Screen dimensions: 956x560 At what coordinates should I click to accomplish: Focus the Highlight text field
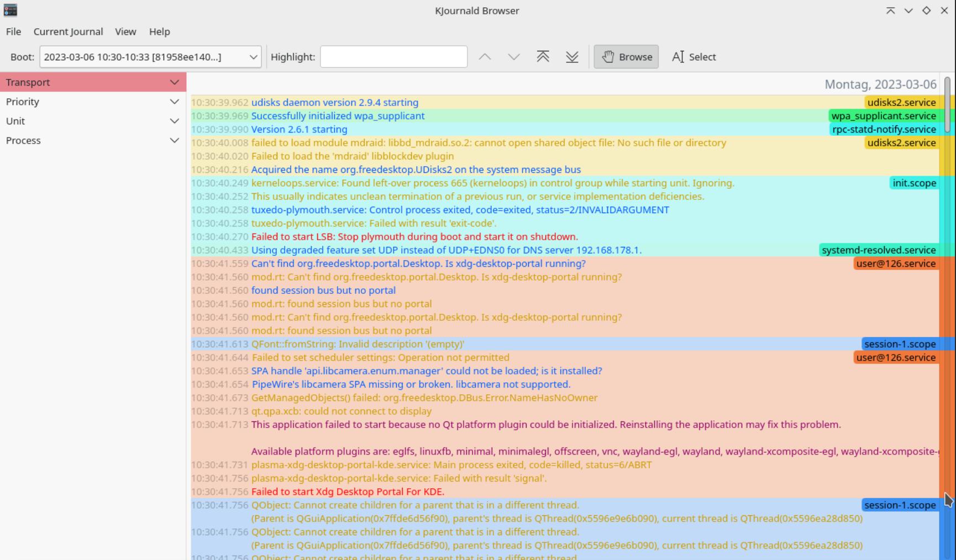394,57
